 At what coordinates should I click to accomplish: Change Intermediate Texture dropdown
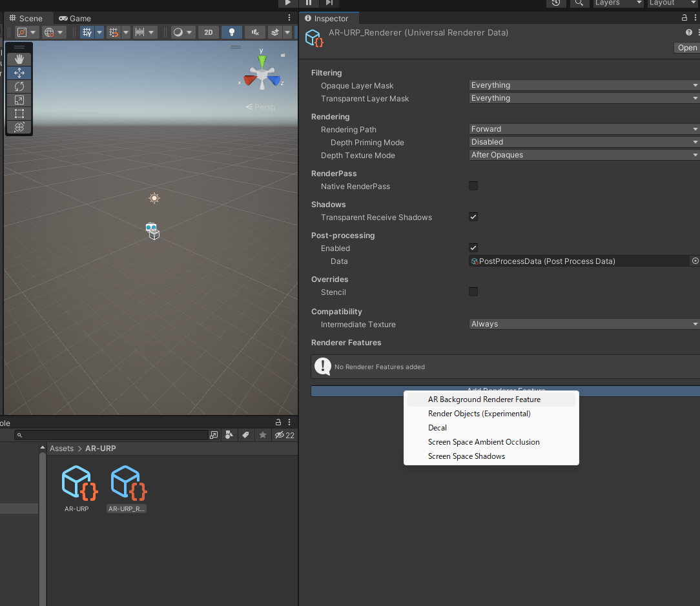584,324
